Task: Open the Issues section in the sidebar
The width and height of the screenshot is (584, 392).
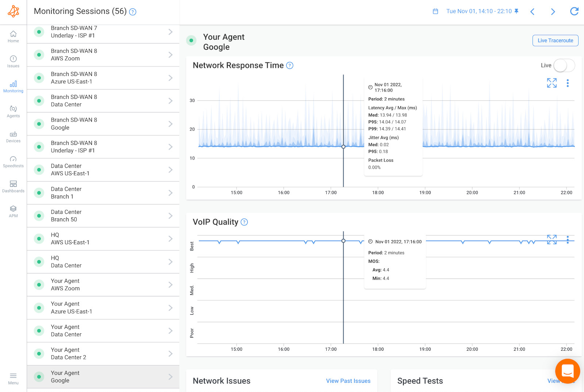Action: 13,61
